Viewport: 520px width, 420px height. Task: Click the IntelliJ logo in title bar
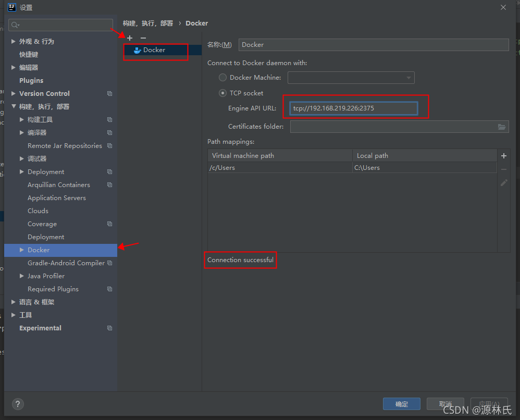click(x=11, y=7)
